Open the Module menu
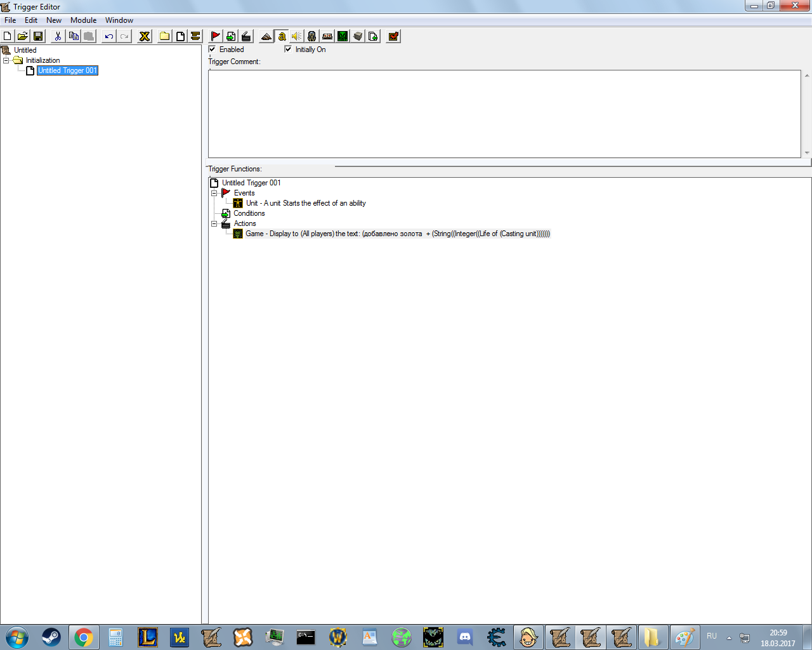 pyautogui.click(x=84, y=20)
